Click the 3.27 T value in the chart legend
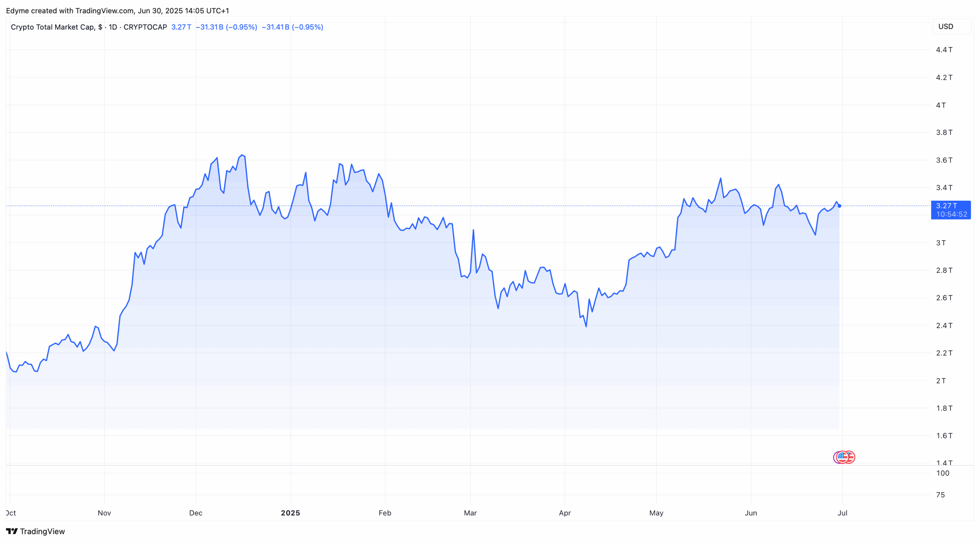The height and width of the screenshot is (542, 980). (x=181, y=27)
